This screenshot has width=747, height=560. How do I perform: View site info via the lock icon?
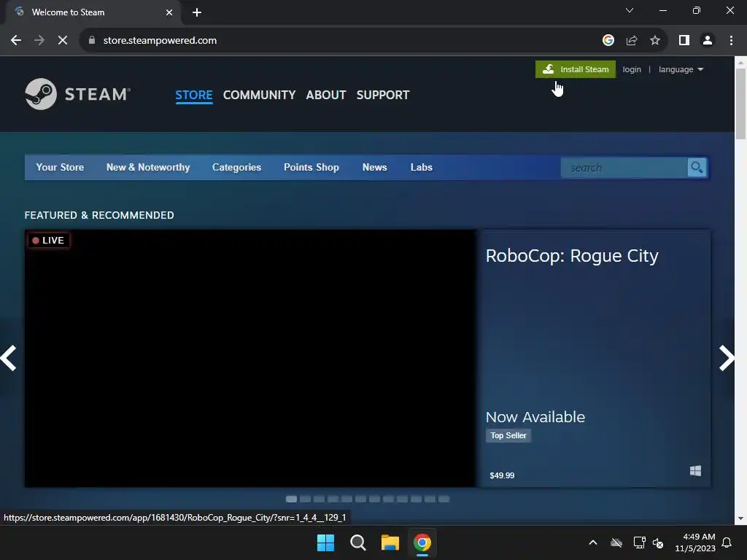coord(92,41)
